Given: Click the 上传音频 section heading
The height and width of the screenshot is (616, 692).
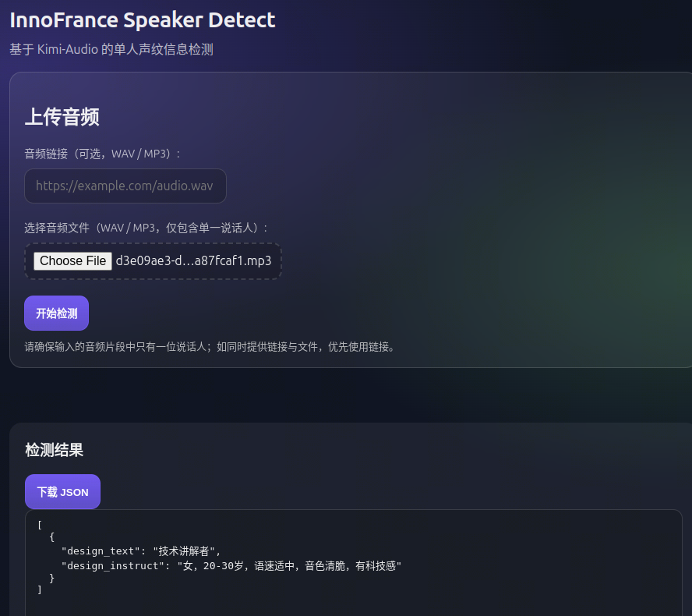Looking at the screenshot, I should 62,118.
